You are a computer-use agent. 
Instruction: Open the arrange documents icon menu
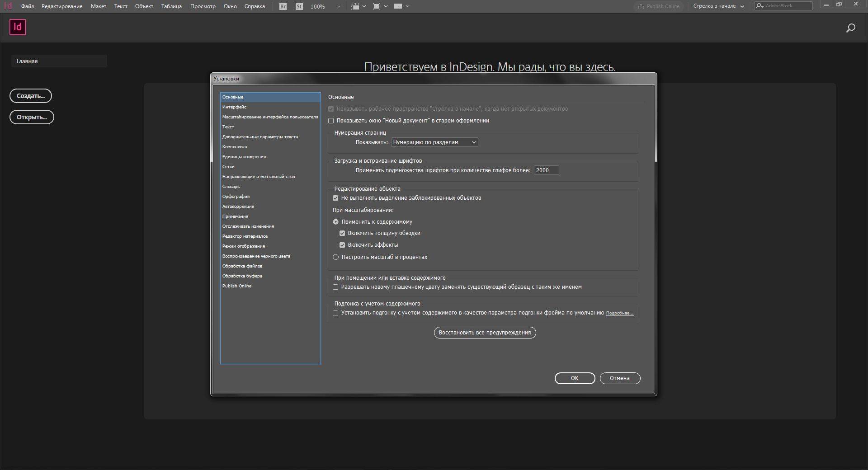401,6
